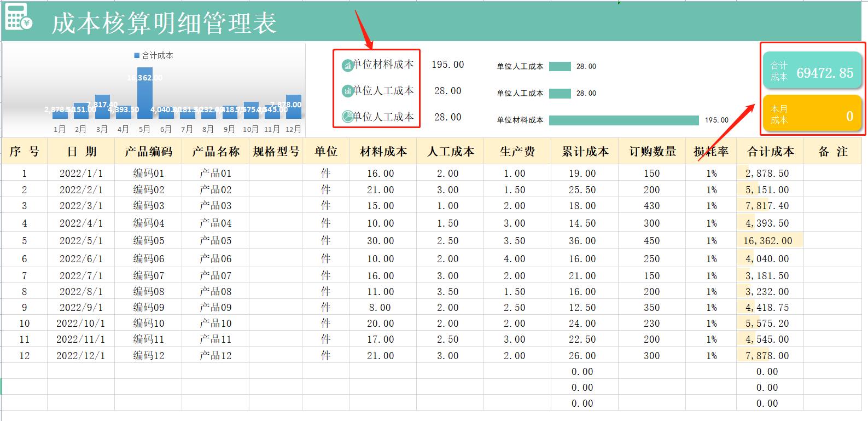Select the 12月 bar in the column chart

click(x=294, y=107)
